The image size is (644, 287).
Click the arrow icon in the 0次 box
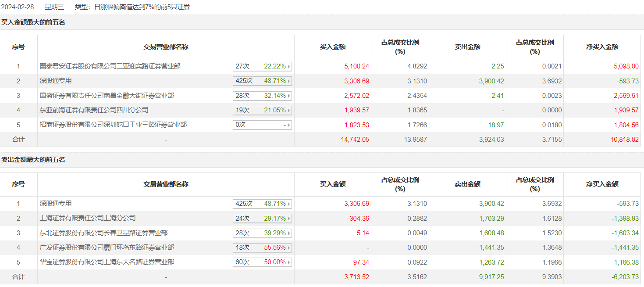pos(289,125)
